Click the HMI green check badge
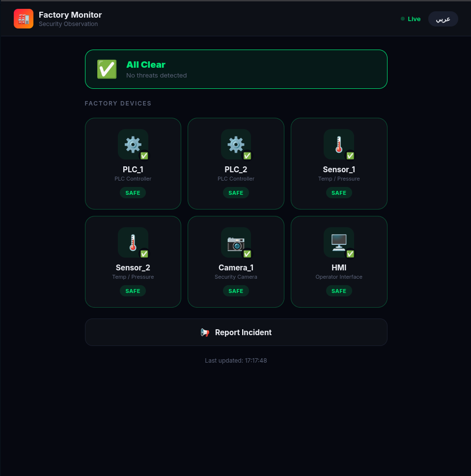The height and width of the screenshot is (476, 471). coord(350,254)
